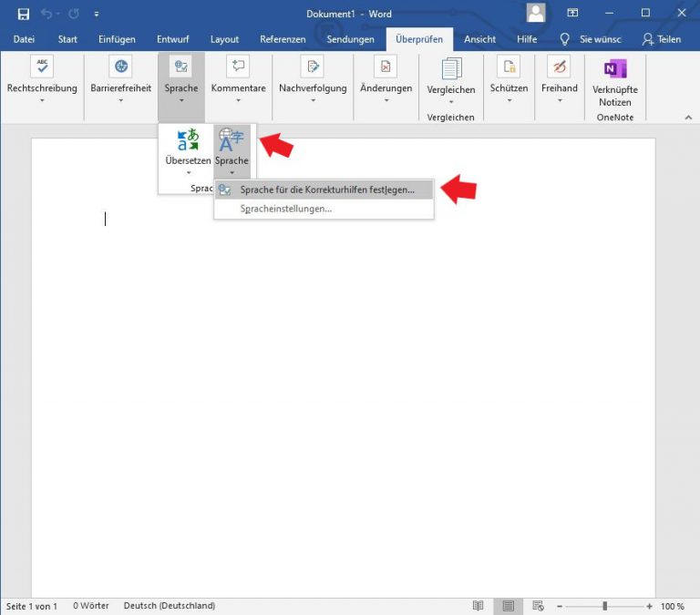This screenshot has height=615, width=700.
Task: Select Print Layout view icon
Action: point(508,606)
